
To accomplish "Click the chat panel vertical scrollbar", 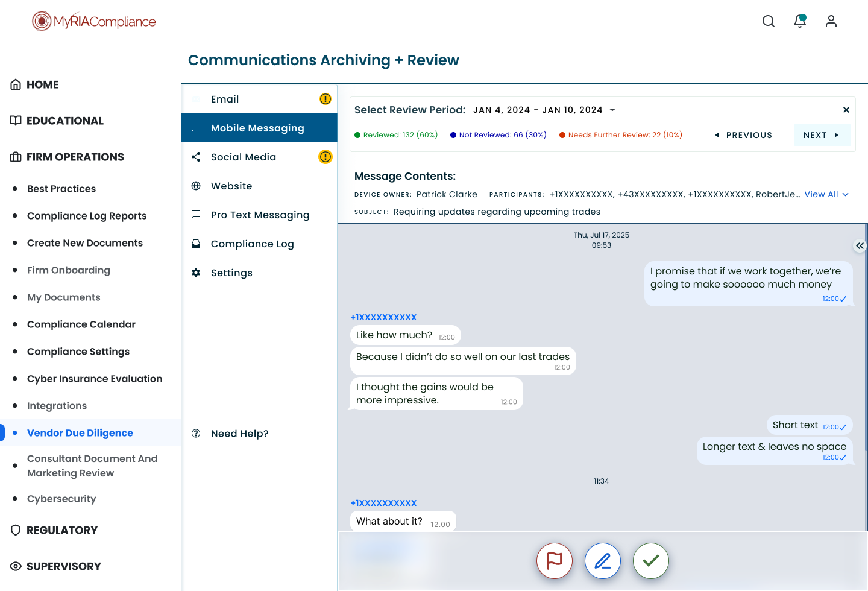I will [866, 338].
